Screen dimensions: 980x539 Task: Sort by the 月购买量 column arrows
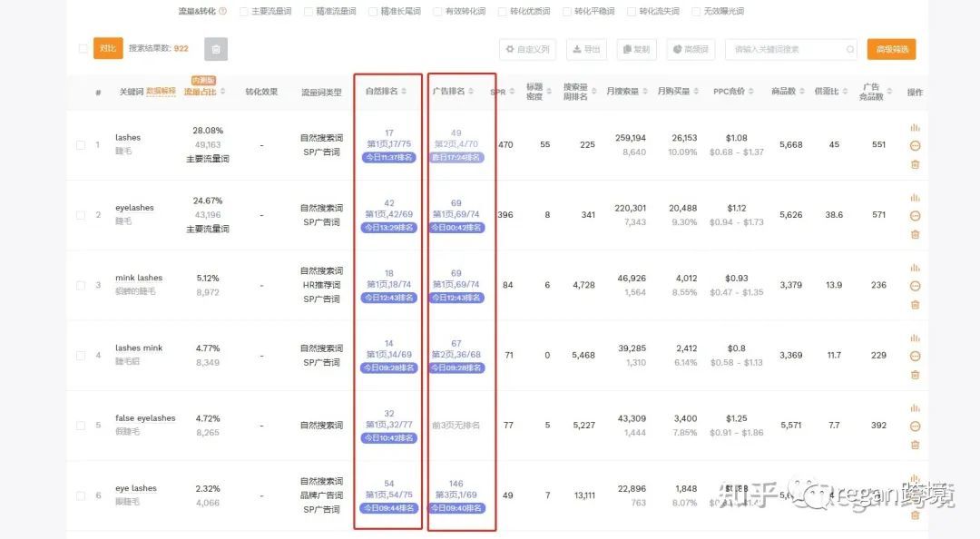696,92
